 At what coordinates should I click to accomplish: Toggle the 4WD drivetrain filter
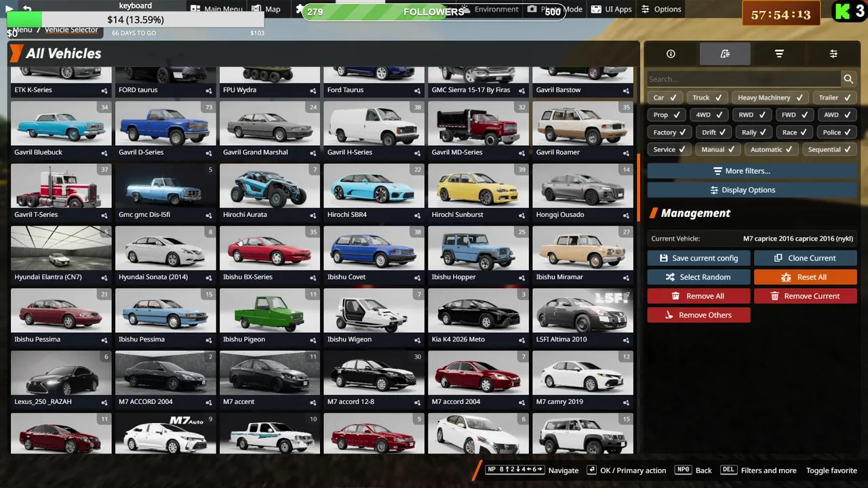tap(709, 115)
